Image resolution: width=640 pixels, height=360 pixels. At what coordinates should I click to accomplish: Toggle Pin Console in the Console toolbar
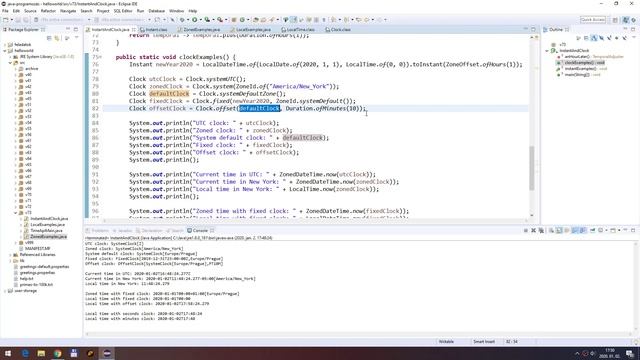tap(593, 231)
